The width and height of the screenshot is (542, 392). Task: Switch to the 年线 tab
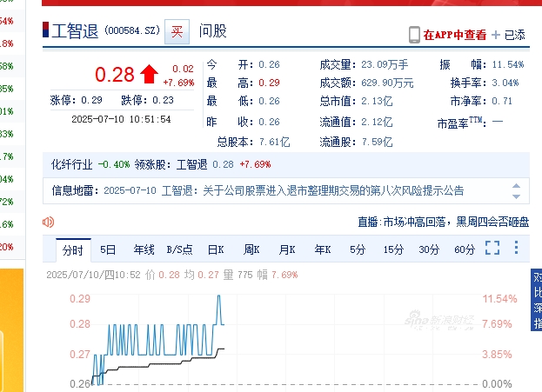144,249
